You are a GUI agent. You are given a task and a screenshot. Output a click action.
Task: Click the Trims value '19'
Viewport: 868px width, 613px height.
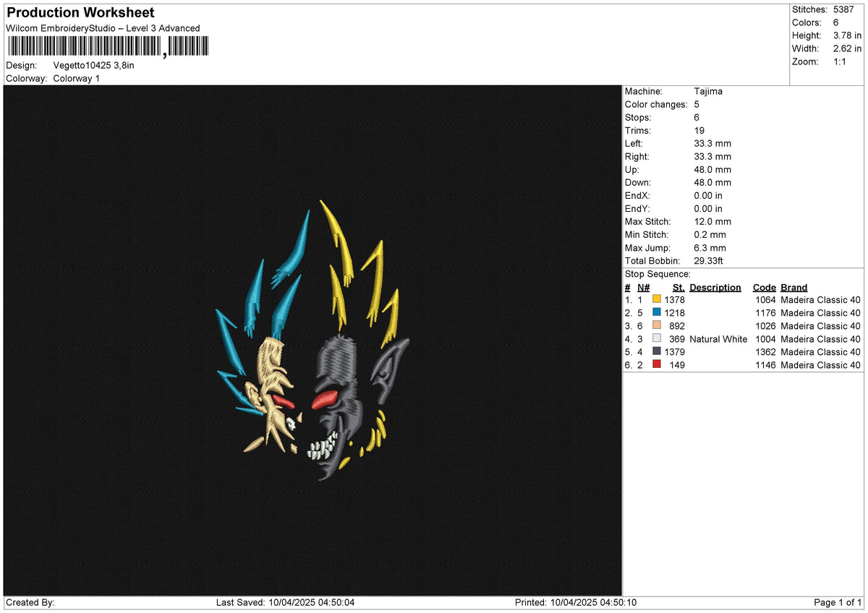[x=699, y=130]
